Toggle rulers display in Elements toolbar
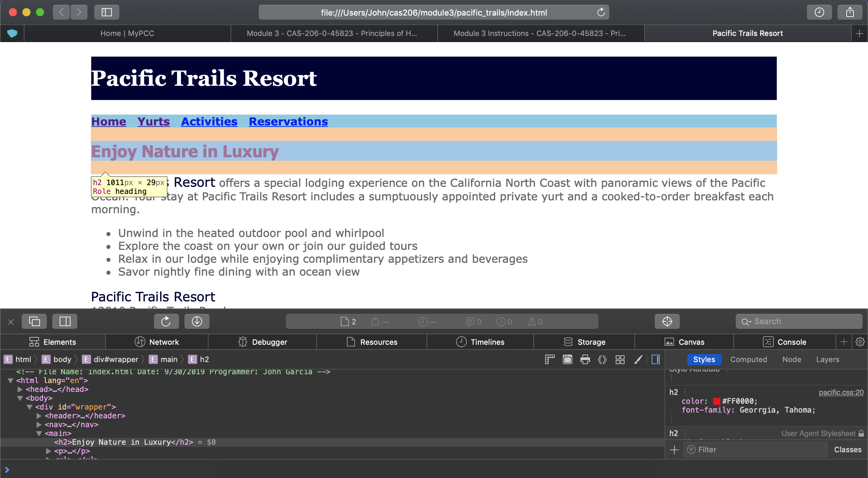The width and height of the screenshot is (868, 478). 550,359
